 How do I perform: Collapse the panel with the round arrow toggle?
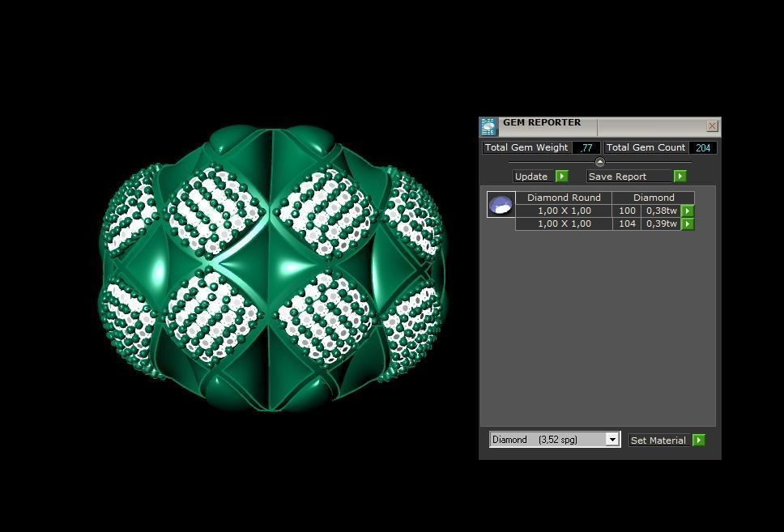coord(600,161)
